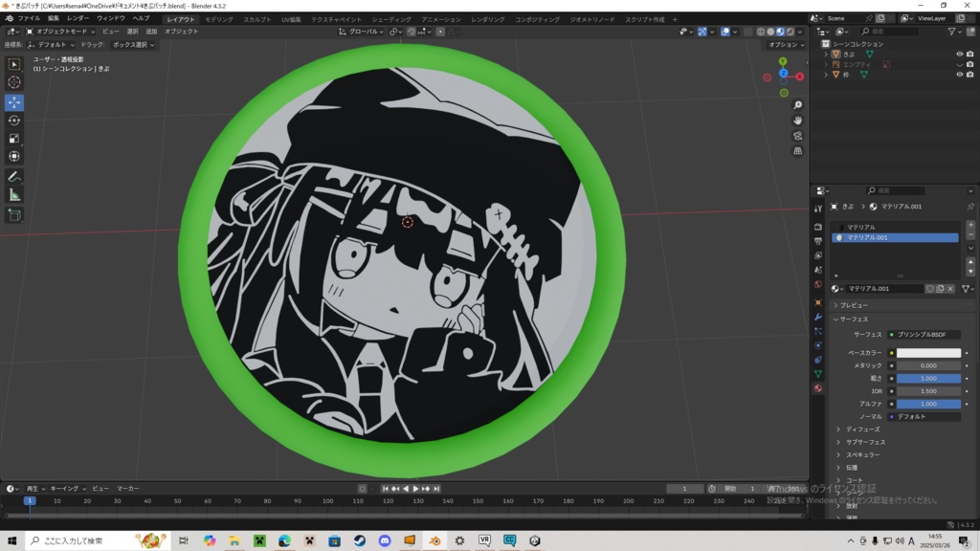Click play animation button in timeline
The image size is (980, 551).
click(415, 489)
